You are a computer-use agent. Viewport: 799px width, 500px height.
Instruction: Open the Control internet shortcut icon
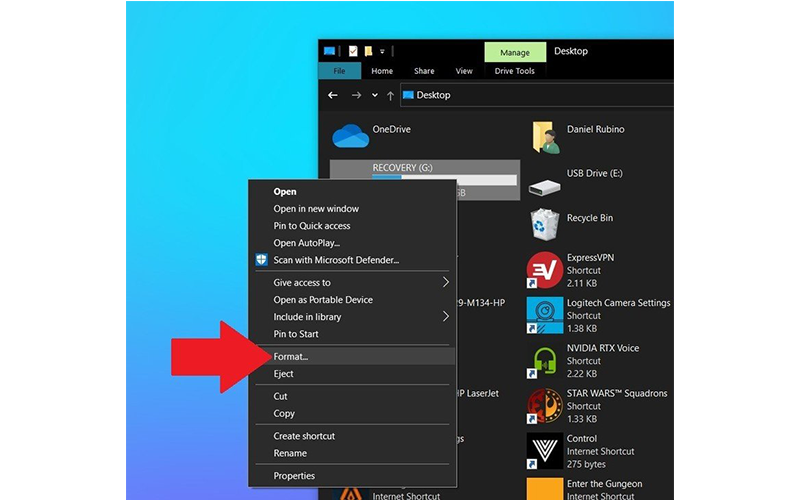pyautogui.click(x=544, y=450)
